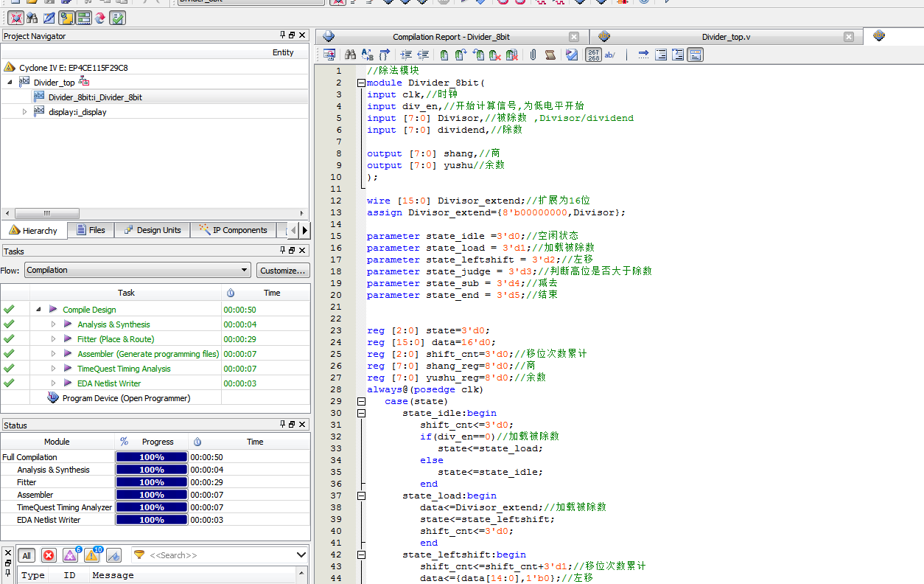
Task: Toggle line numbers display button (267/268)
Action: point(593,55)
